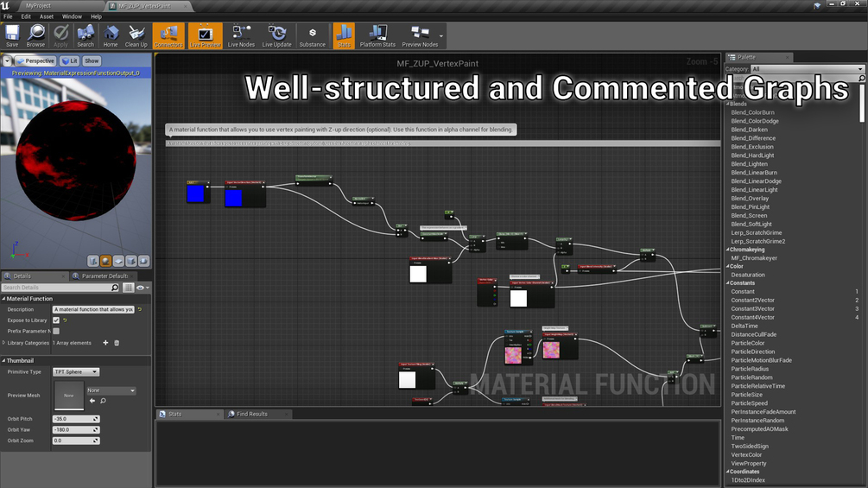868x488 pixels.
Task: Open the Help menu
Action: click(97, 16)
